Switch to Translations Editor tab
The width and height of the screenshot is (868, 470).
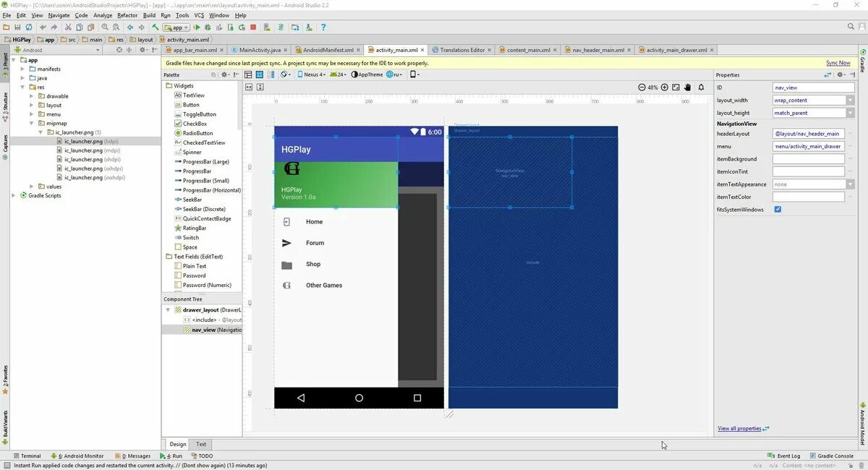(x=462, y=50)
